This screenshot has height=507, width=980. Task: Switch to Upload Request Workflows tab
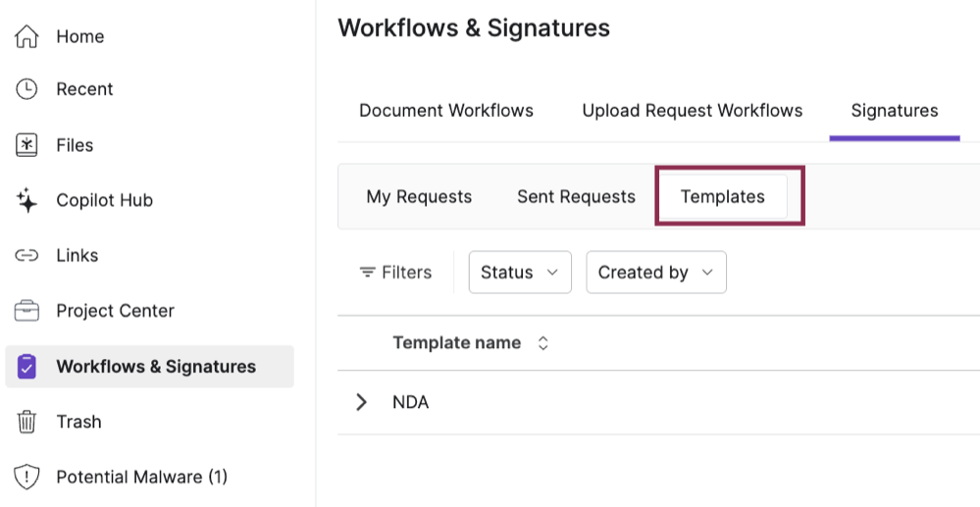coord(693,111)
